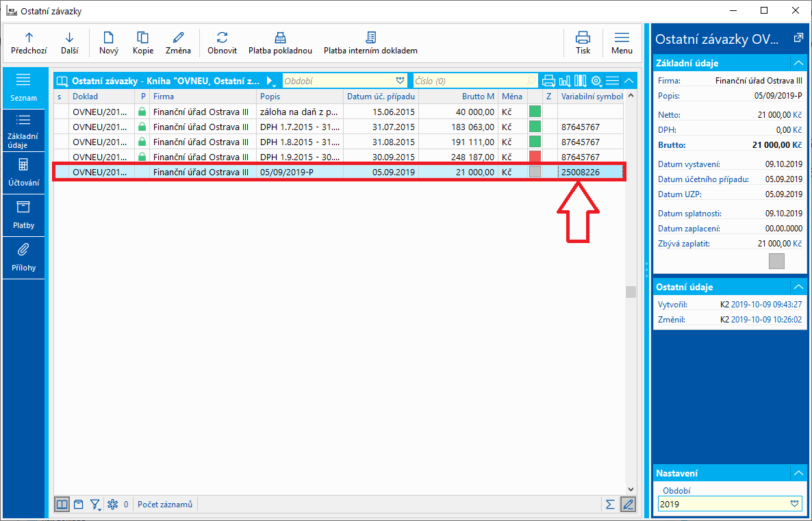Click the Číslo (0) search field
The height and width of the screenshot is (521, 812).
pyautogui.click(x=475, y=81)
